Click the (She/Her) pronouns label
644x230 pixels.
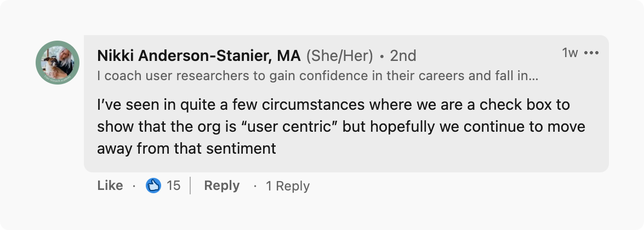pyautogui.click(x=339, y=55)
